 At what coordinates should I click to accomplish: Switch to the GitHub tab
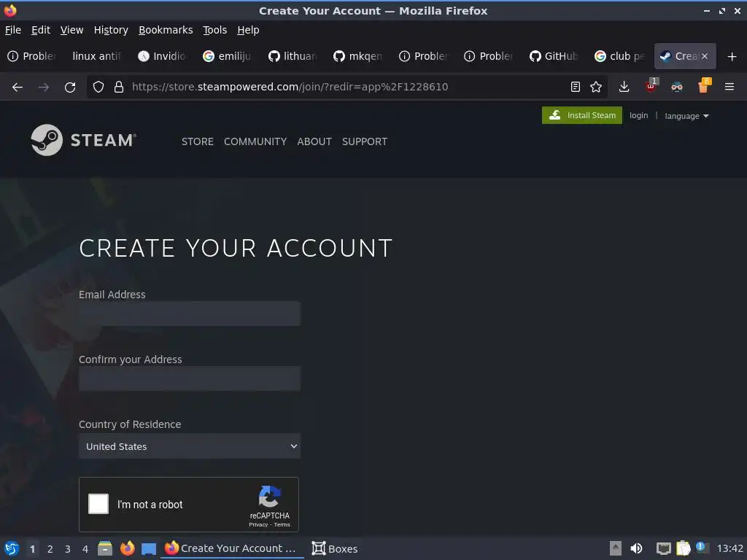(x=554, y=56)
